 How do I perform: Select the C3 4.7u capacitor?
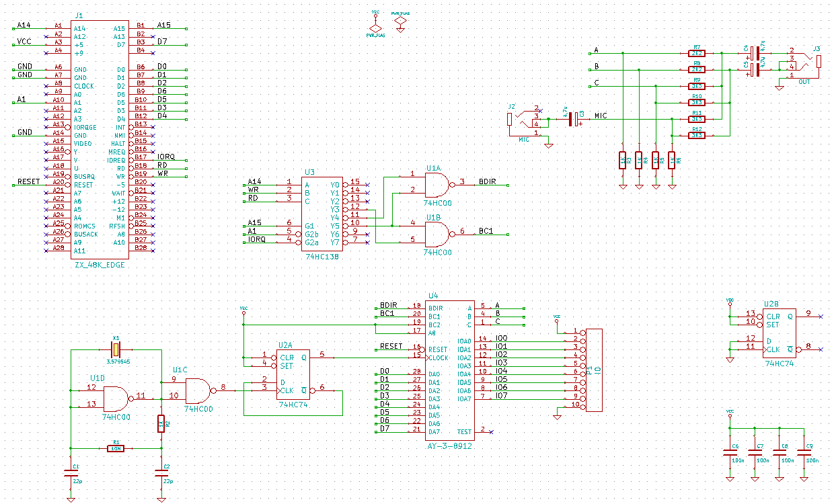[574, 119]
